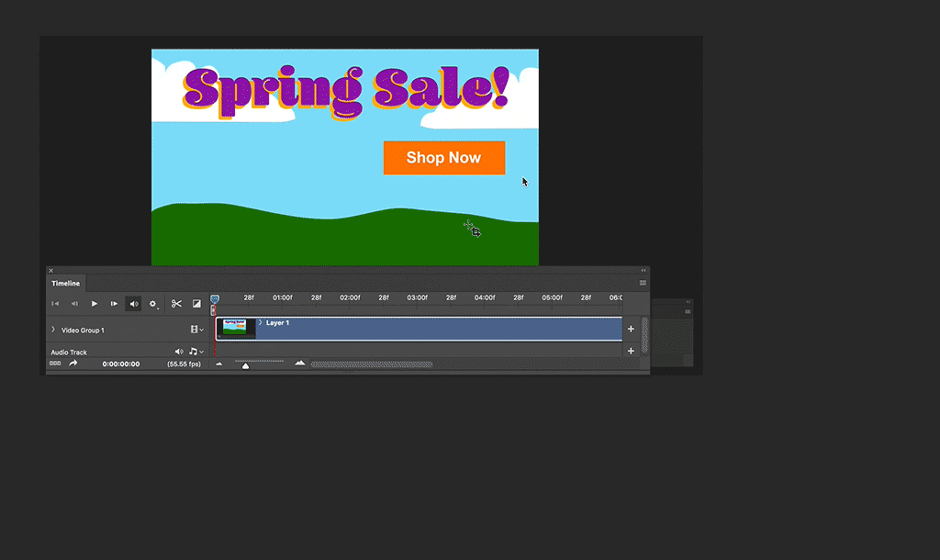Mute timeline audio playback in the toolbar
The height and width of the screenshot is (560, 940).
133,303
